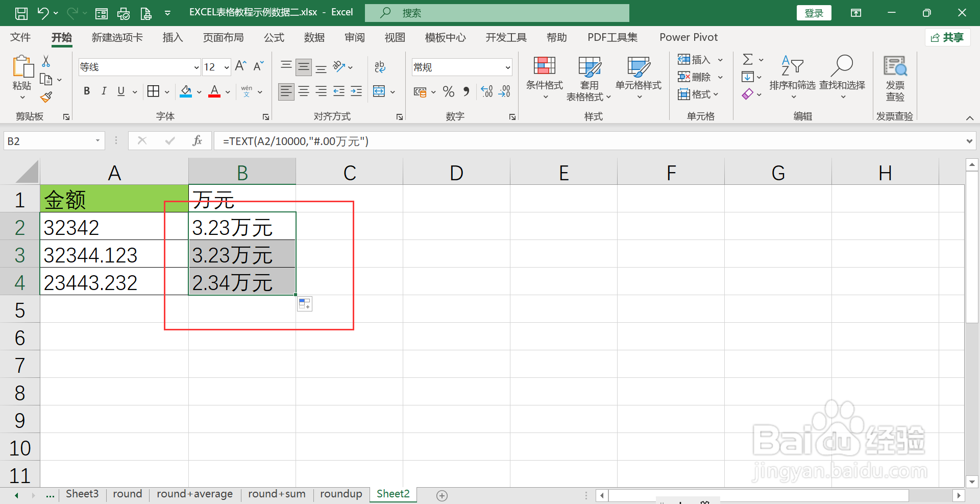Open the font name dropdown (等线)
Image resolution: width=980 pixels, height=504 pixels.
point(197,67)
